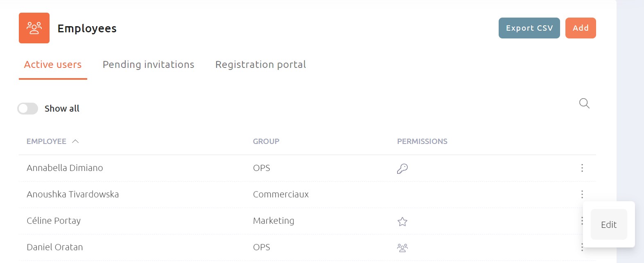Open three-dot menu for Annabella Dimiano
Image resolution: width=644 pixels, height=263 pixels.
[582, 168]
